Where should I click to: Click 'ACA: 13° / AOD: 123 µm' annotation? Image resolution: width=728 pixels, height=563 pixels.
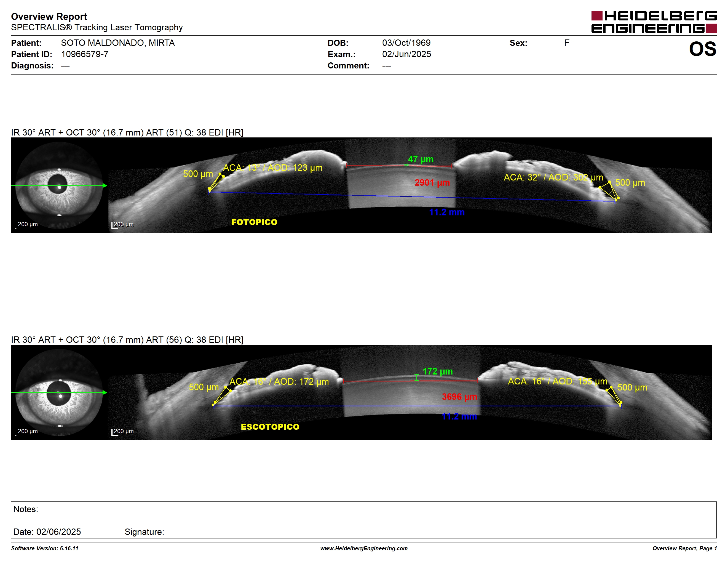click(x=273, y=168)
